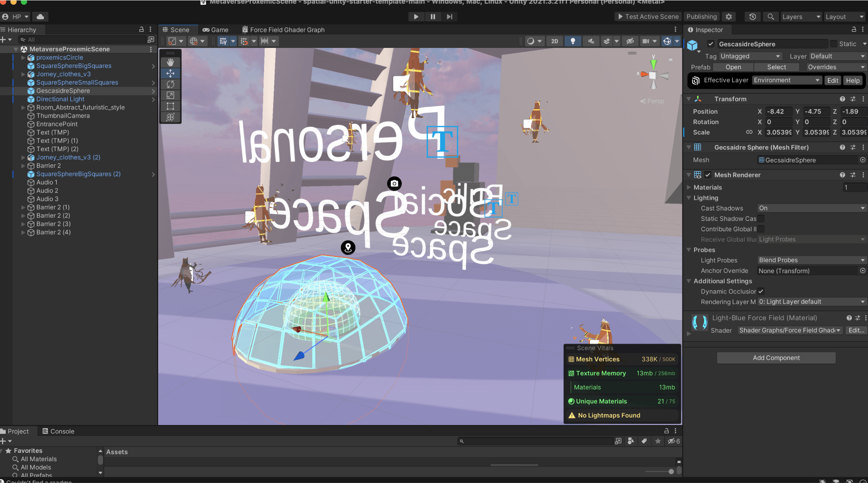Open Force Field Ghader Graph tab
The width and height of the screenshot is (868, 483).
[x=283, y=30]
